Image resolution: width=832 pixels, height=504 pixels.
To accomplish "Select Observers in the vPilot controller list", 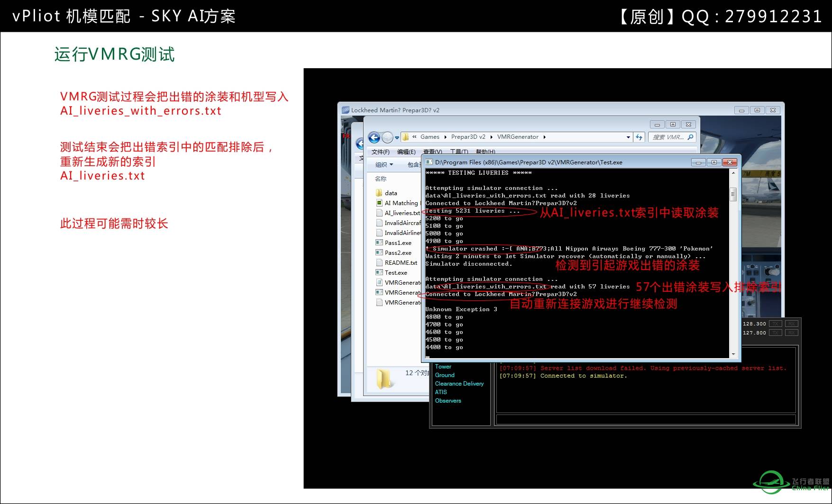I will (x=448, y=401).
